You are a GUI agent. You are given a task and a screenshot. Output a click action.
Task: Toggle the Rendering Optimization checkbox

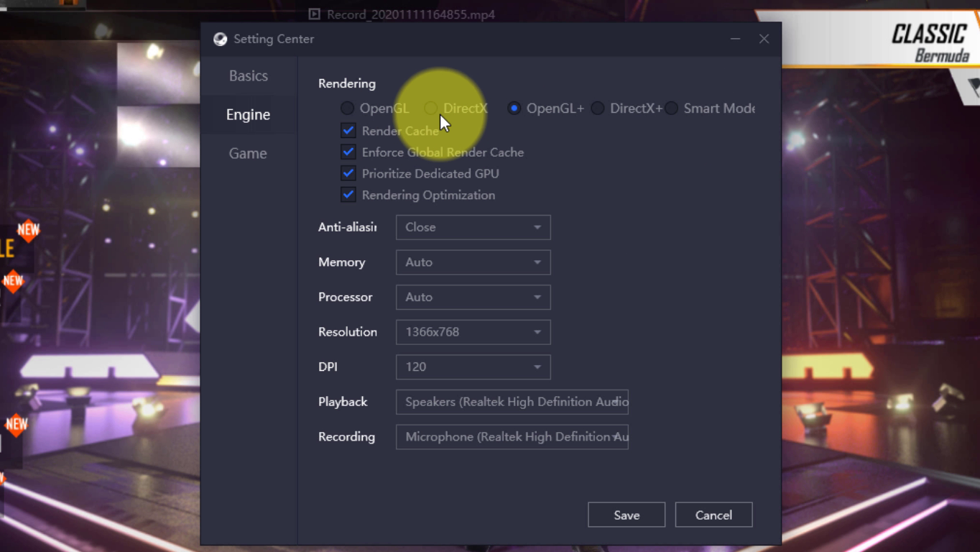pyautogui.click(x=348, y=195)
